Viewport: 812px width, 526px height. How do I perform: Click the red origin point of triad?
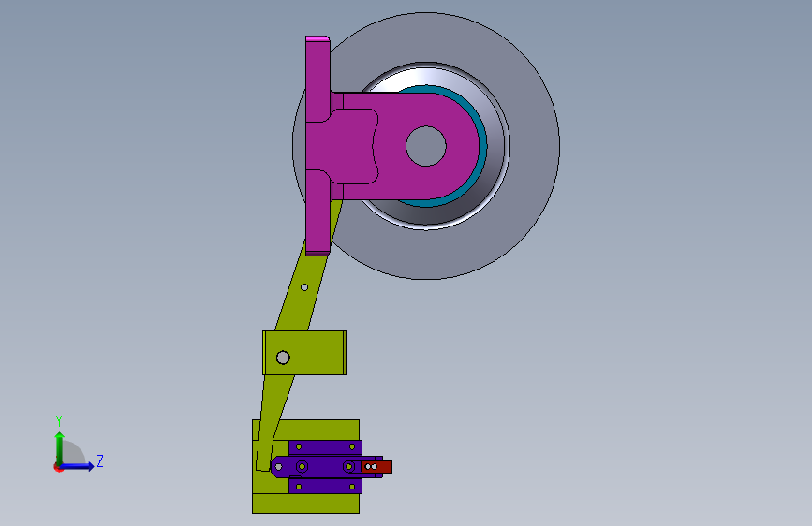click(58, 467)
